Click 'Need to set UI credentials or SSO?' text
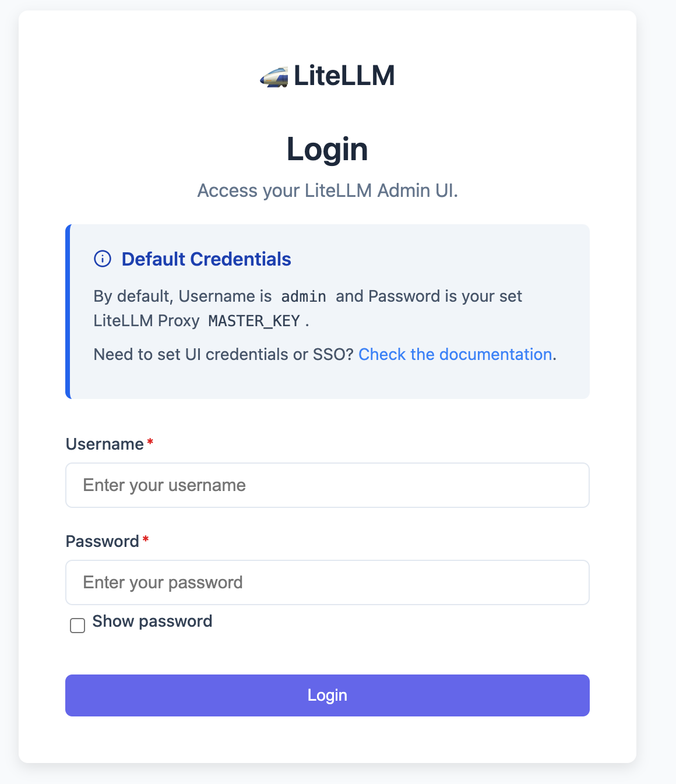 (224, 354)
